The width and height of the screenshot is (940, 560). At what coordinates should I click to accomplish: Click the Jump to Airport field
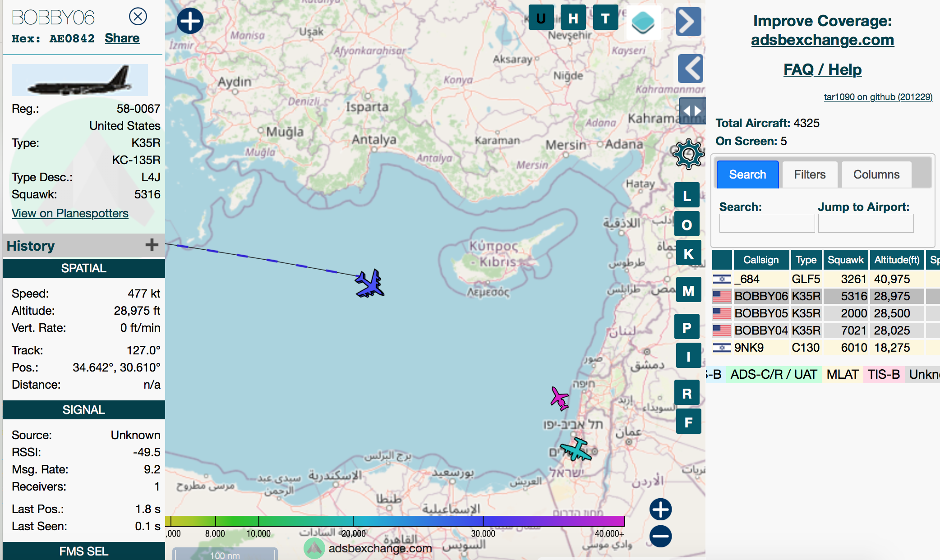(866, 223)
